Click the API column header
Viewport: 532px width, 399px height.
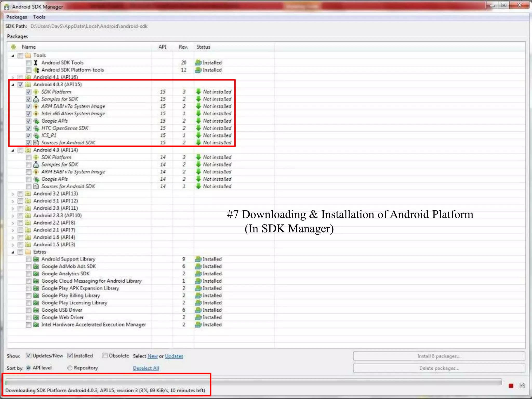click(162, 47)
